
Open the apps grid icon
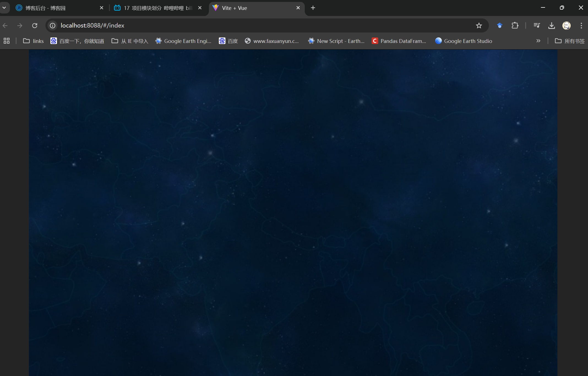(7, 41)
